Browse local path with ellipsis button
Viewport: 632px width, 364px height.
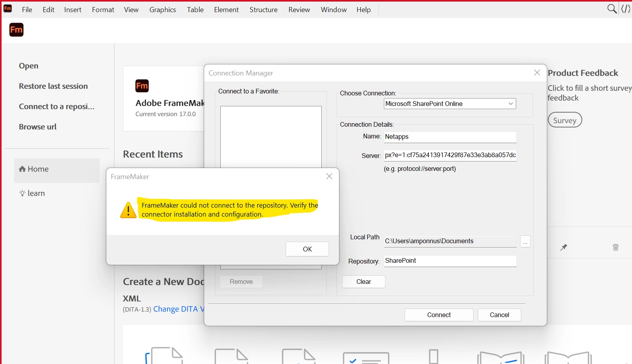[525, 242]
